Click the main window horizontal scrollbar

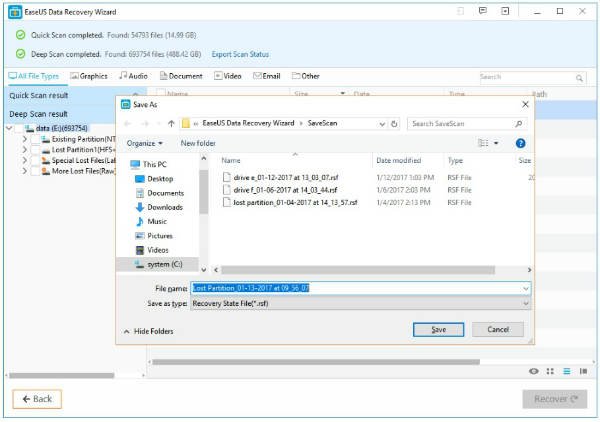click(316, 362)
